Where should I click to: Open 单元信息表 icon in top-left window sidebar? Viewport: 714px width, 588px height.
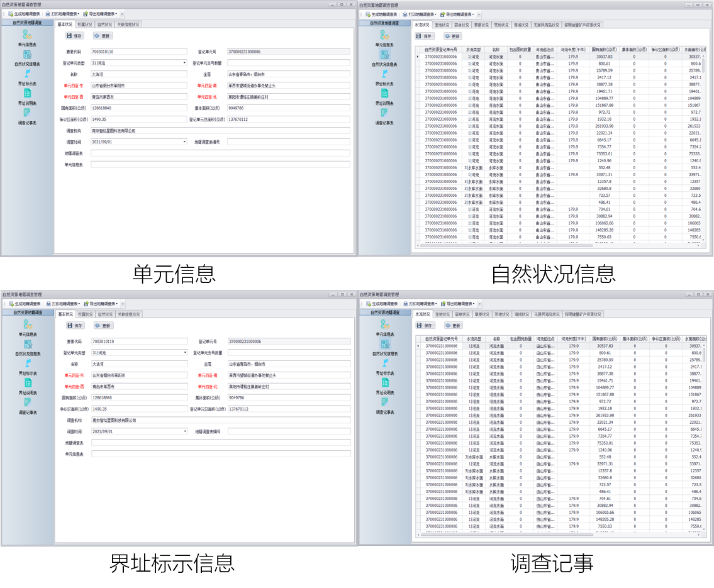coord(27,35)
